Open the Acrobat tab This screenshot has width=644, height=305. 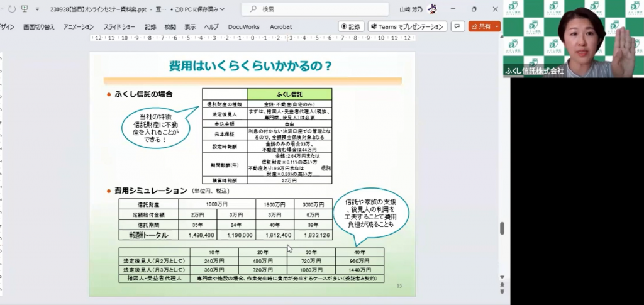pos(281,26)
